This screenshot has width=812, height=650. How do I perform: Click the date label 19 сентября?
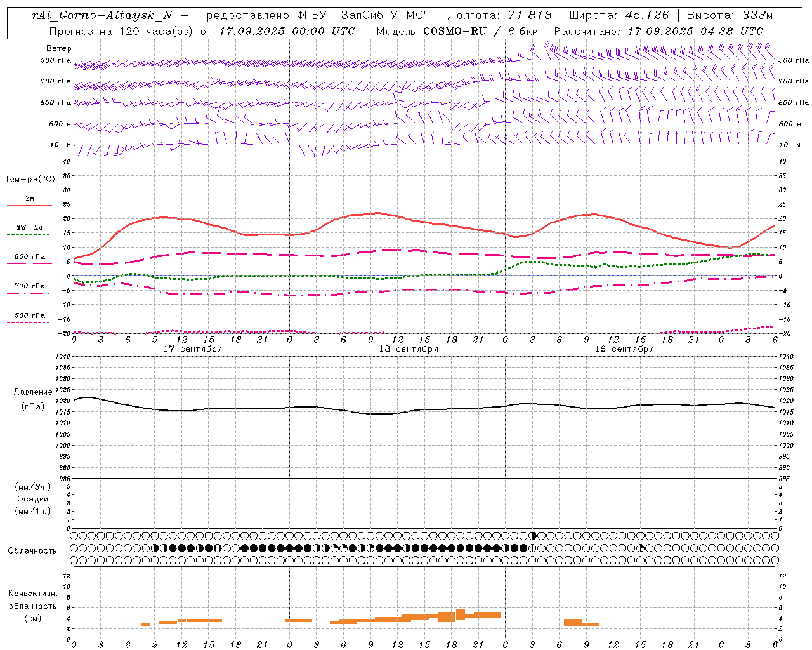click(624, 349)
